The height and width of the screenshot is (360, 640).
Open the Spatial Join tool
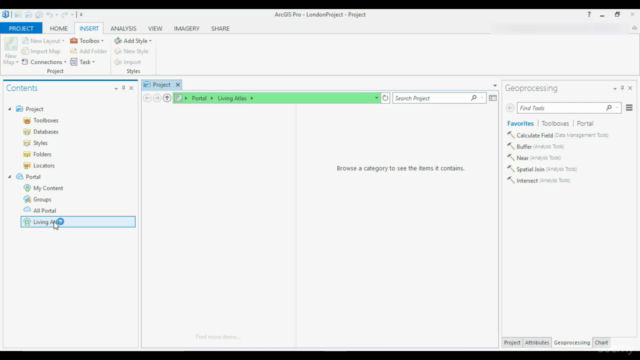coord(542,169)
